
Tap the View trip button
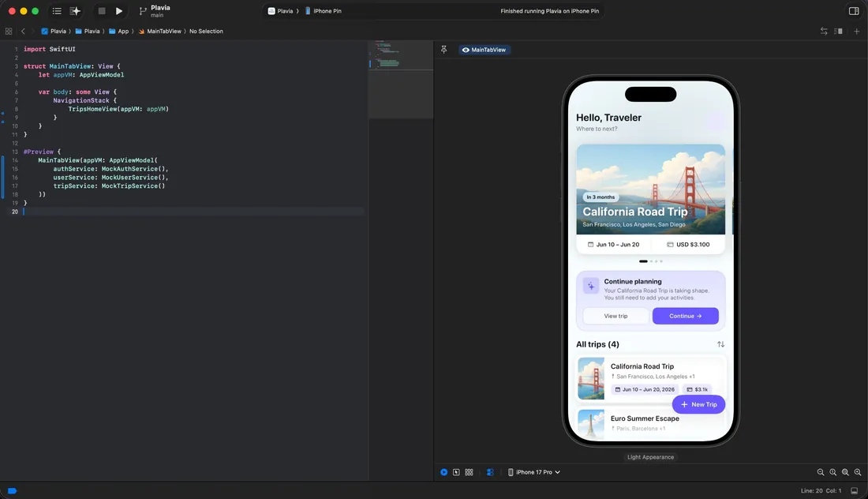(615, 317)
